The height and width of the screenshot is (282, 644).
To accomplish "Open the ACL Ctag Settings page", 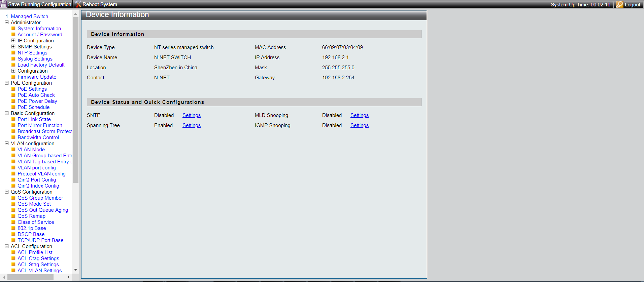I will [38, 258].
